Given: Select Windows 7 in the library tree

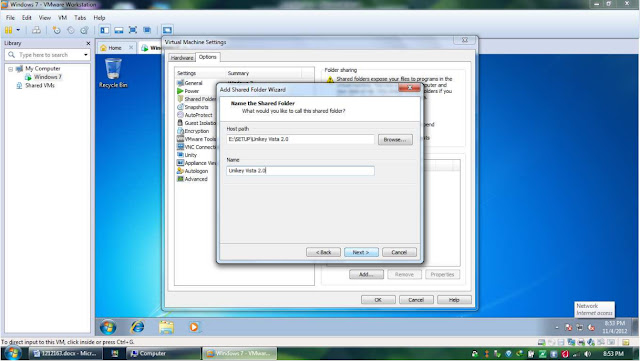Looking at the screenshot, I should click(x=47, y=77).
